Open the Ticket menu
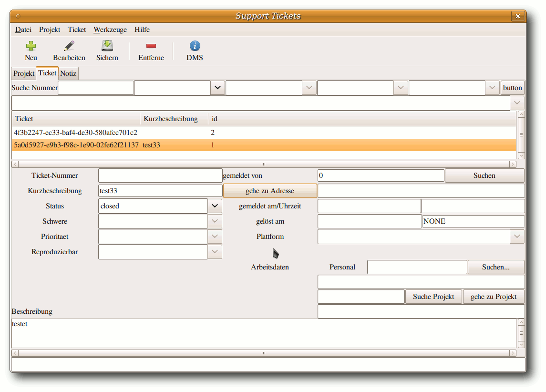Viewport: 546px width, 392px height. 77,30
